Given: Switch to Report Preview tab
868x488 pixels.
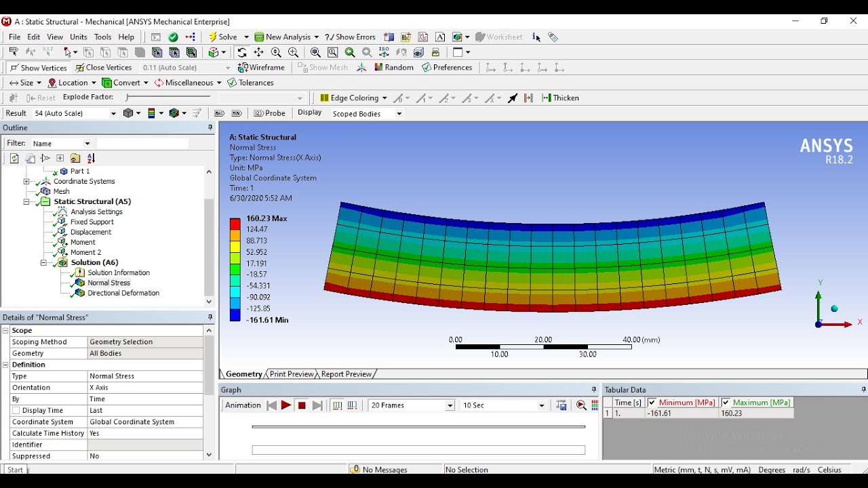Looking at the screenshot, I should coord(346,374).
